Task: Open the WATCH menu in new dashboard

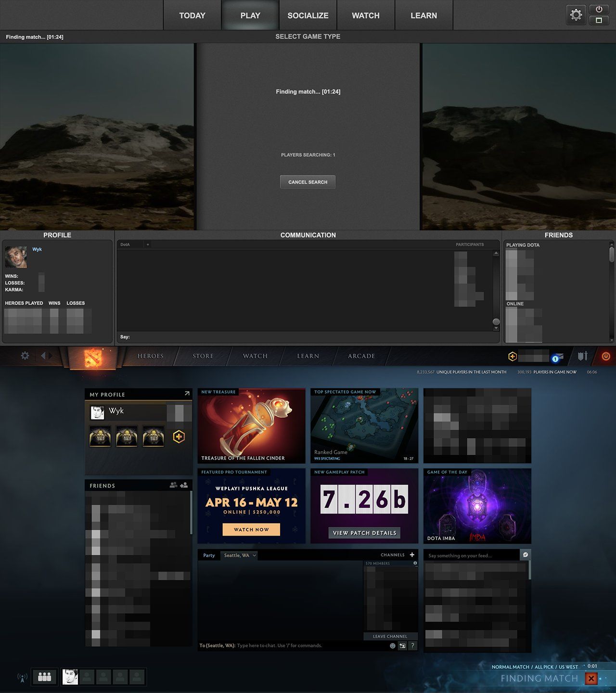Action: (255, 356)
